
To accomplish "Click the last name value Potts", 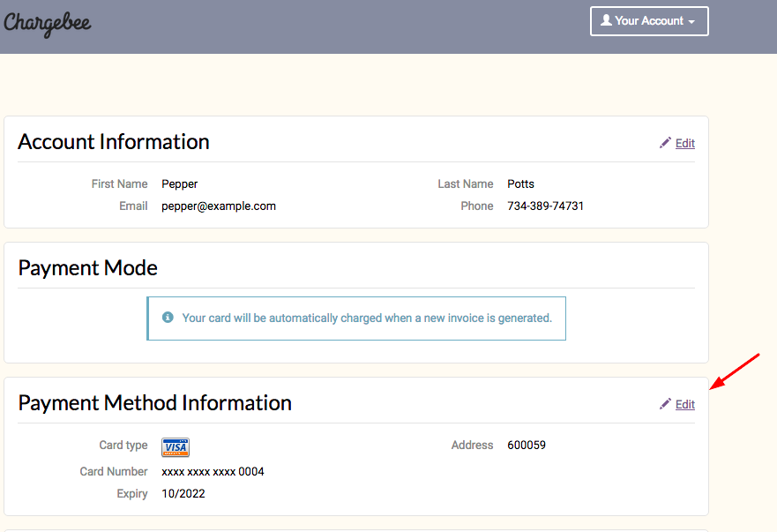I will (x=520, y=184).
